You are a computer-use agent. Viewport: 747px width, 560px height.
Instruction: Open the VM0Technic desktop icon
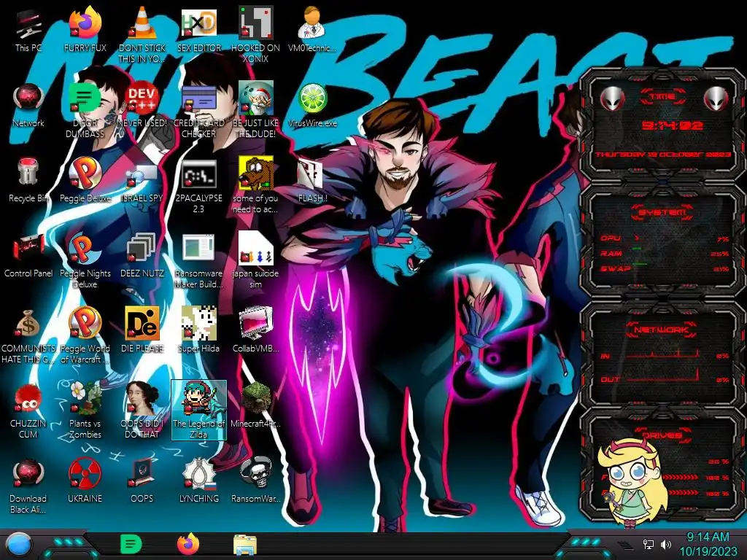click(x=312, y=30)
